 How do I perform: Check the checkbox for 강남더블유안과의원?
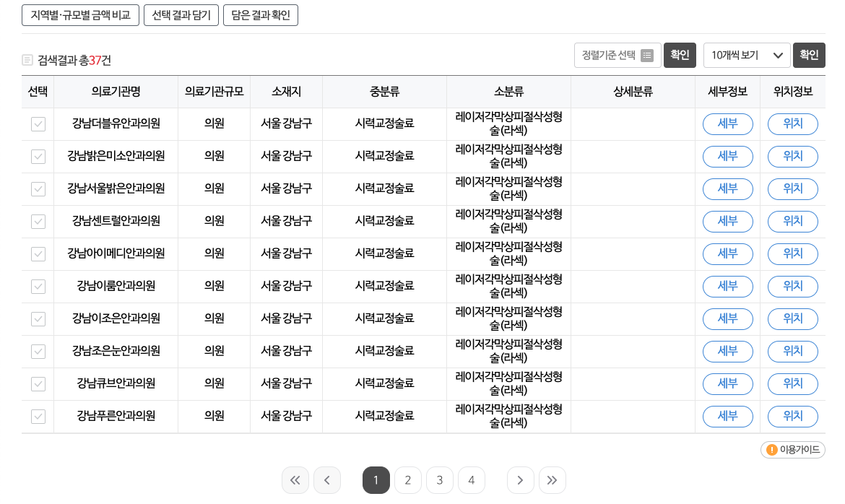[38, 123]
